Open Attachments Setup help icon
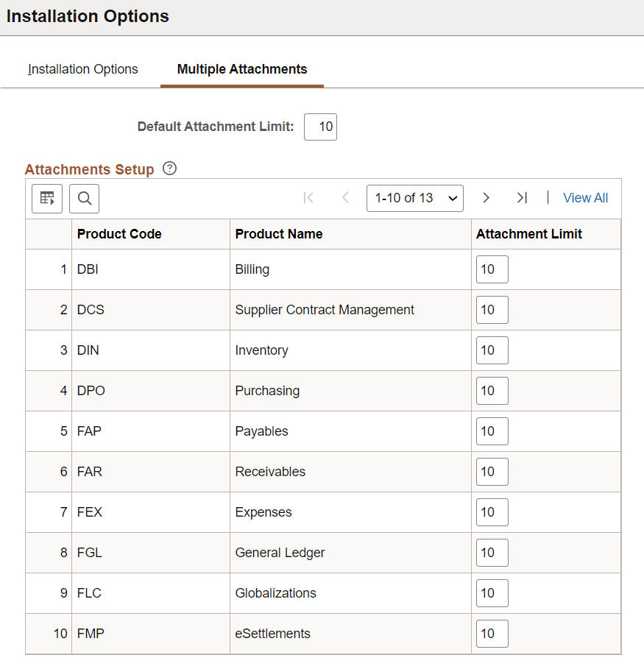The image size is (644, 669). pos(169,169)
